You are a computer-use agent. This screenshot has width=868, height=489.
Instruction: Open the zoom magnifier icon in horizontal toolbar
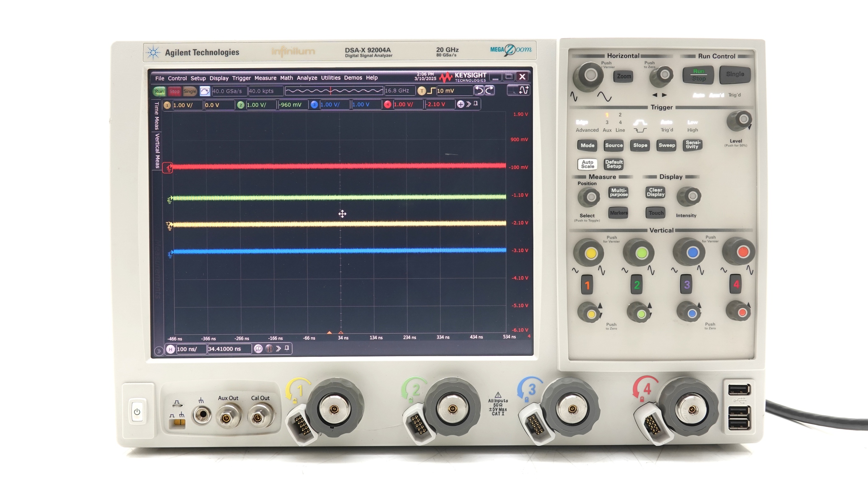point(258,349)
